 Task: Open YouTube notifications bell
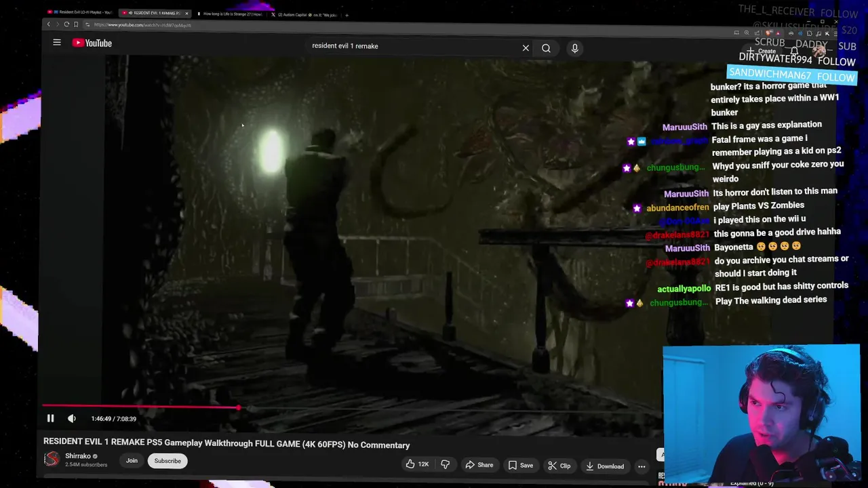coord(794,51)
